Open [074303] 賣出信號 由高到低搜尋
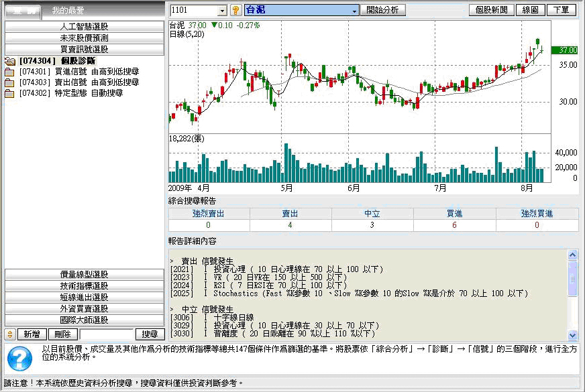The height and width of the screenshot is (392, 585). [x=79, y=82]
